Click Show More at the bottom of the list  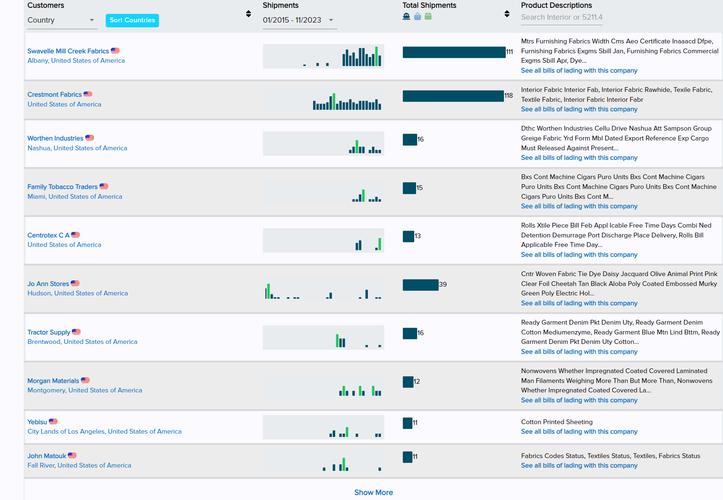pyautogui.click(x=373, y=492)
